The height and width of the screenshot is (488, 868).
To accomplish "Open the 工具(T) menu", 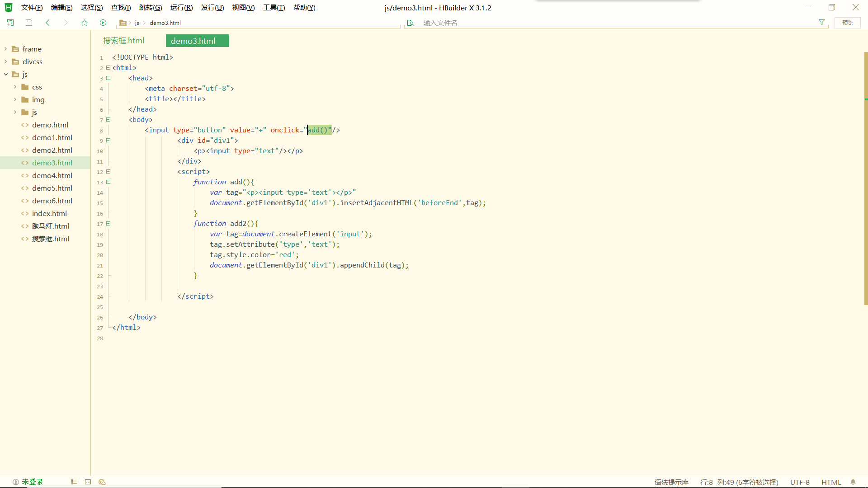I will coord(274,8).
